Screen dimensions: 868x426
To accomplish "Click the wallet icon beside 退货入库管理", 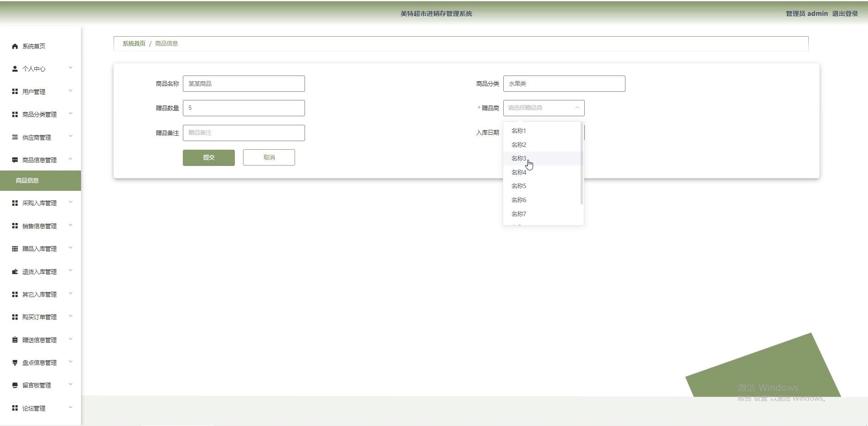I will 15,271.
